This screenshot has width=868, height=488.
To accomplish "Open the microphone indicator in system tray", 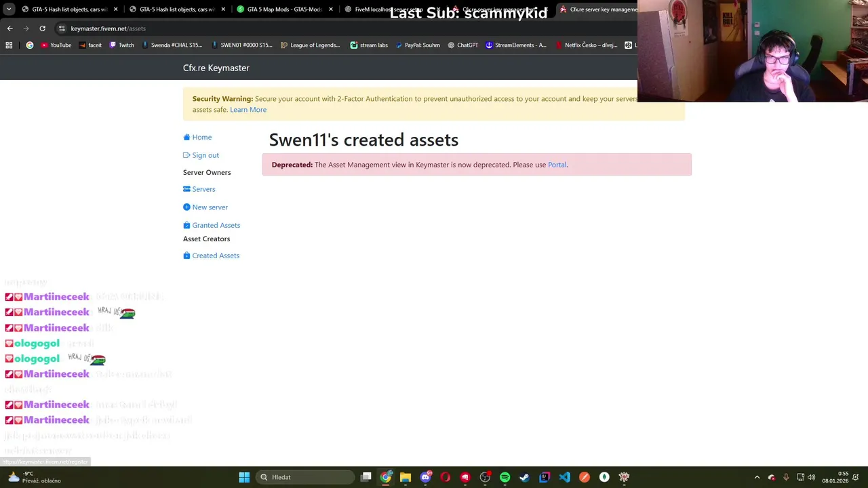I will pyautogui.click(x=786, y=477).
